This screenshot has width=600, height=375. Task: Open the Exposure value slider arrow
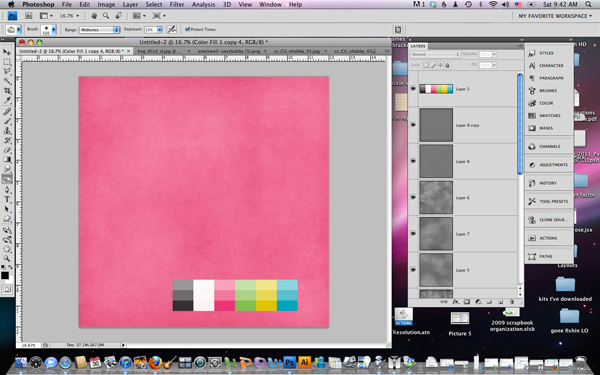160,29
